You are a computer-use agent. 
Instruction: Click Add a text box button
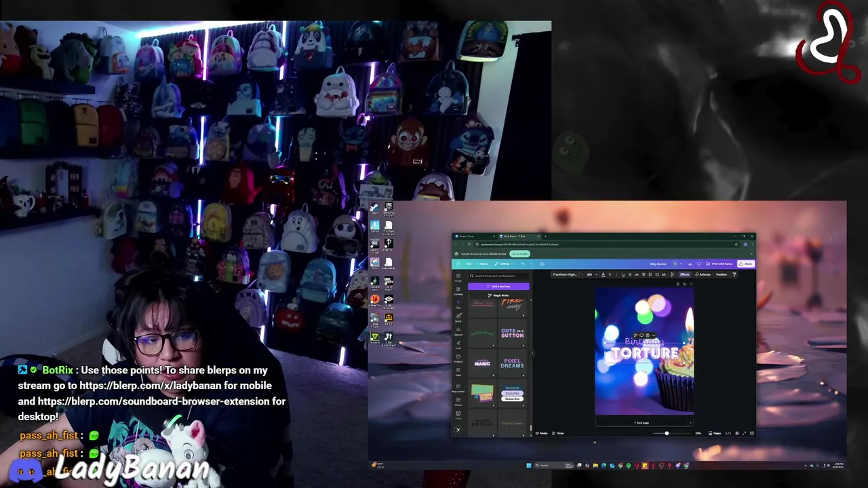[x=498, y=286]
